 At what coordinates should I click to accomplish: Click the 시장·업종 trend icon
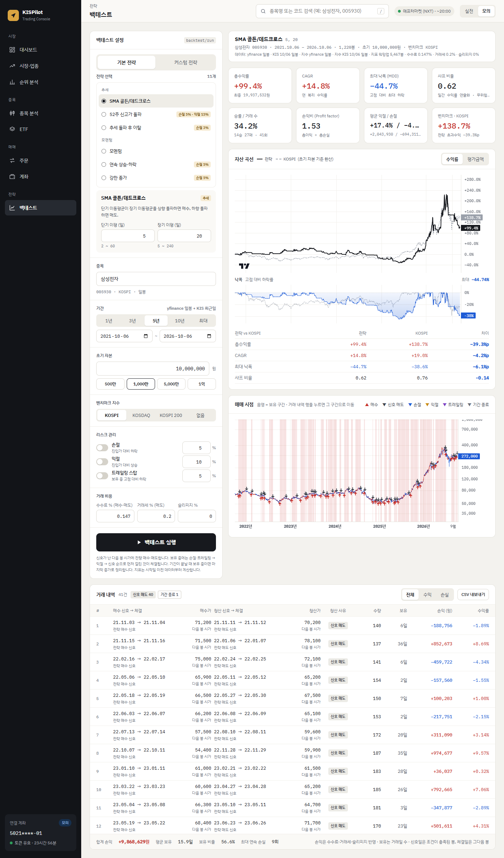tap(12, 66)
